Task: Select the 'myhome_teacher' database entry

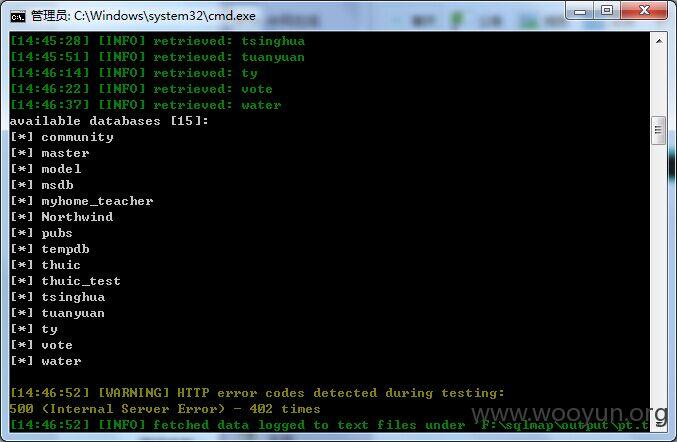Action: tap(82, 201)
